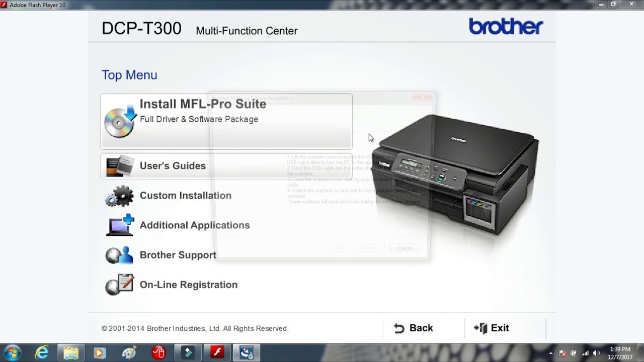Image resolution: width=644 pixels, height=362 pixels.
Task: Click the Brother logo
Action: [x=506, y=26]
